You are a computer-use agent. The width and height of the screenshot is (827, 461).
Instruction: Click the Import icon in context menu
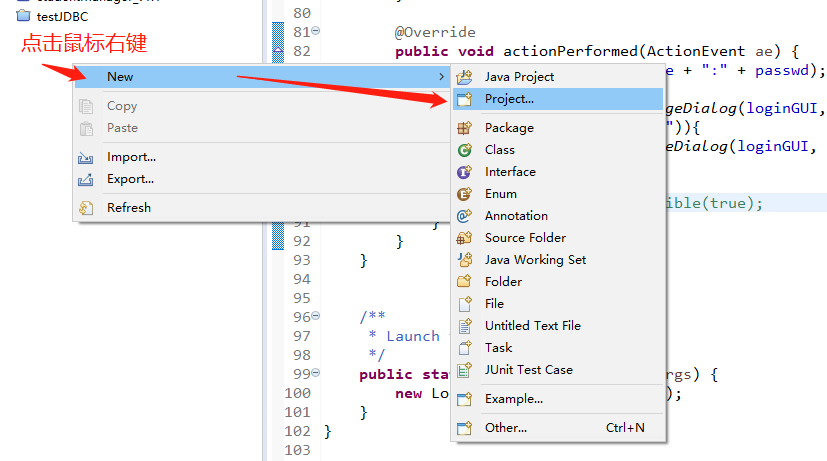coord(86,157)
